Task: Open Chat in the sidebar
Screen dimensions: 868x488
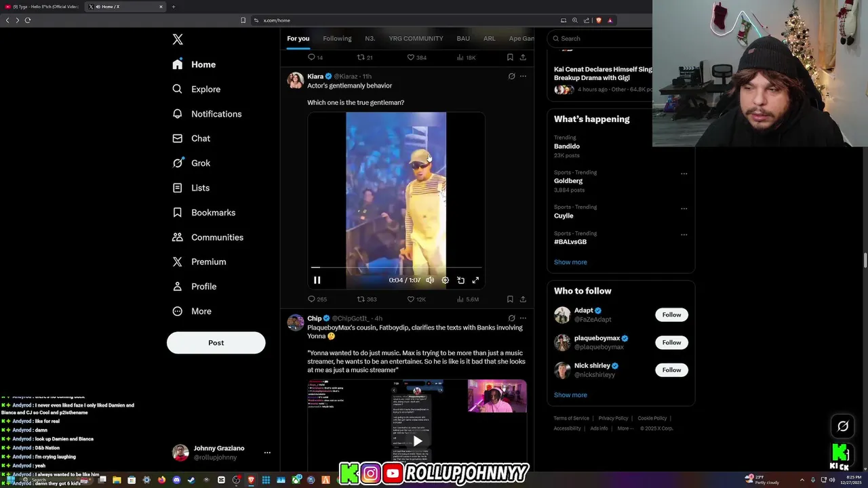Action: (191, 138)
